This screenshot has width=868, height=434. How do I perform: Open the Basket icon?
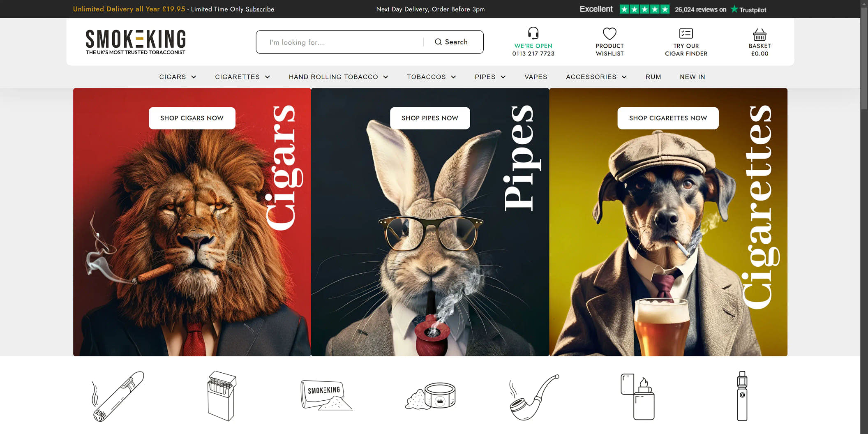[x=759, y=34]
